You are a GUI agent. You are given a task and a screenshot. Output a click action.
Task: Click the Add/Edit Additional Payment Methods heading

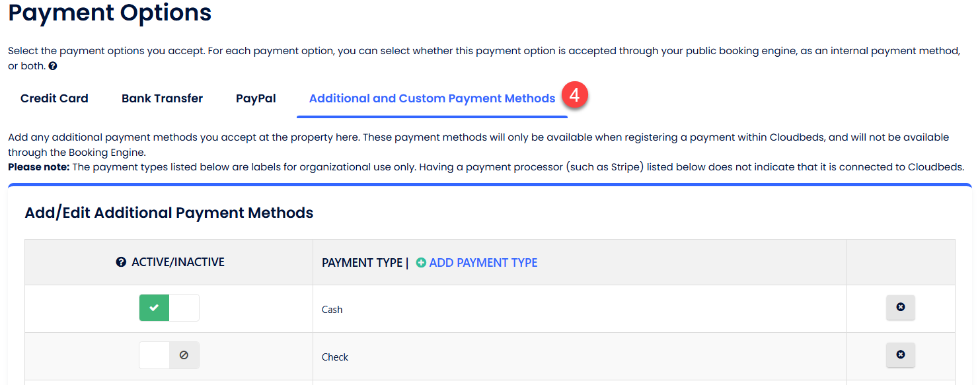click(169, 213)
